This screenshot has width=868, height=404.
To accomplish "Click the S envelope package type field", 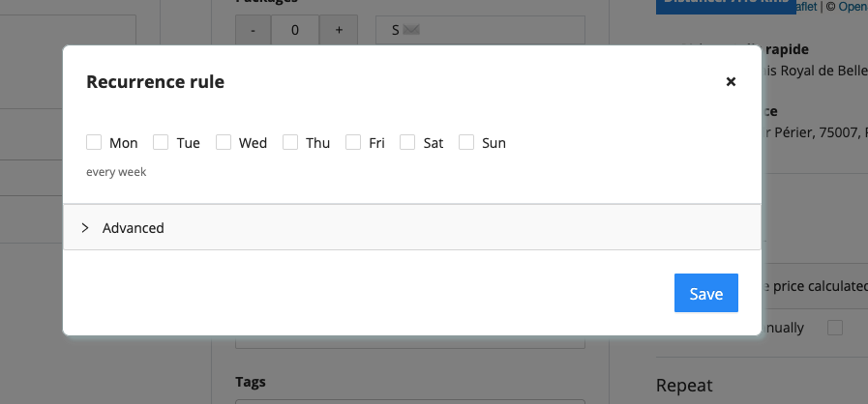I will click(480, 30).
